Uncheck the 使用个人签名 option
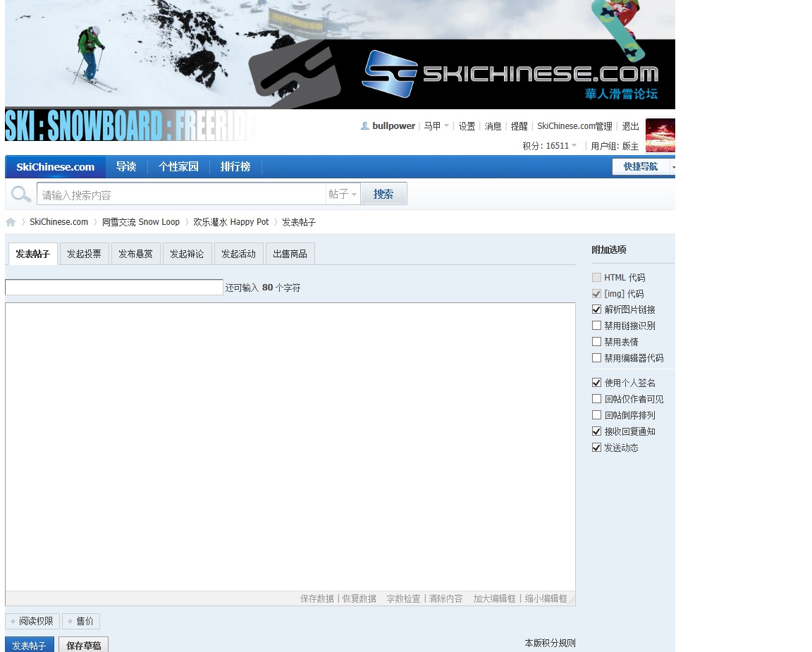Screen dimensions: 812x652 (597, 383)
